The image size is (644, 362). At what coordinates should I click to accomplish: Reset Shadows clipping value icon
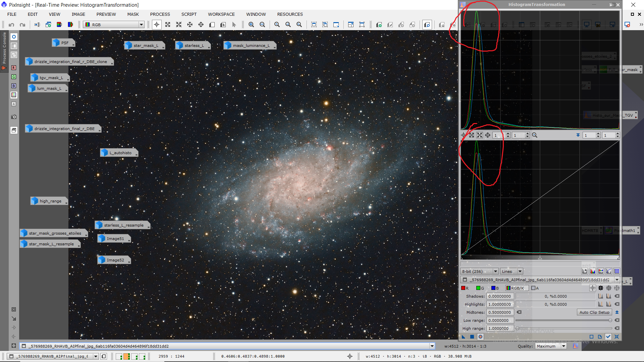point(617,296)
